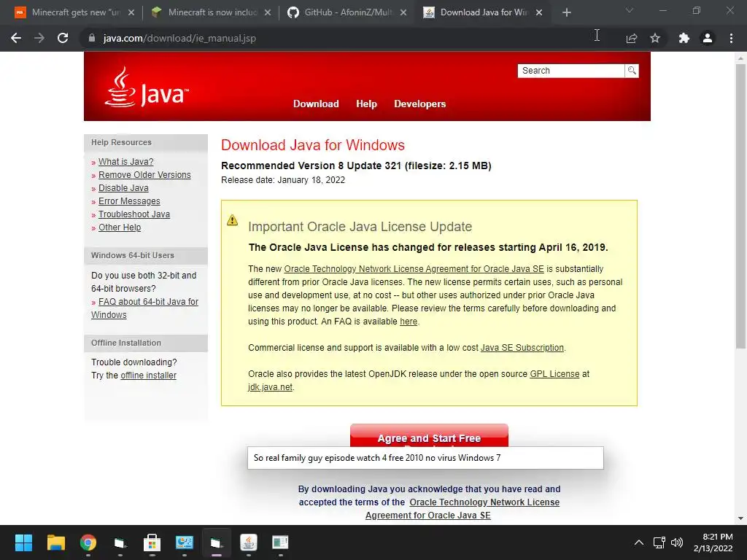747x560 pixels.
Task: Click the Java site Search field
Action: pyautogui.click(x=570, y=71)
